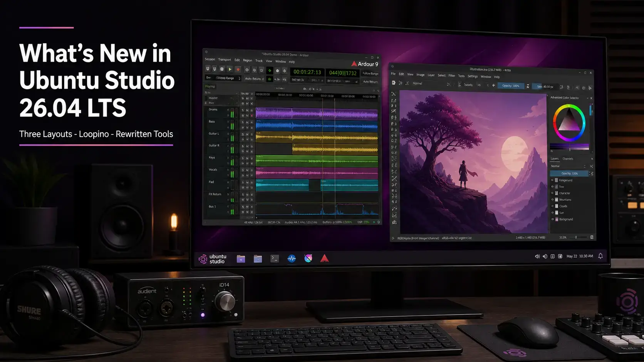Click the new document icon in Krita toolbar
The image size is (644, 362).
394,83
